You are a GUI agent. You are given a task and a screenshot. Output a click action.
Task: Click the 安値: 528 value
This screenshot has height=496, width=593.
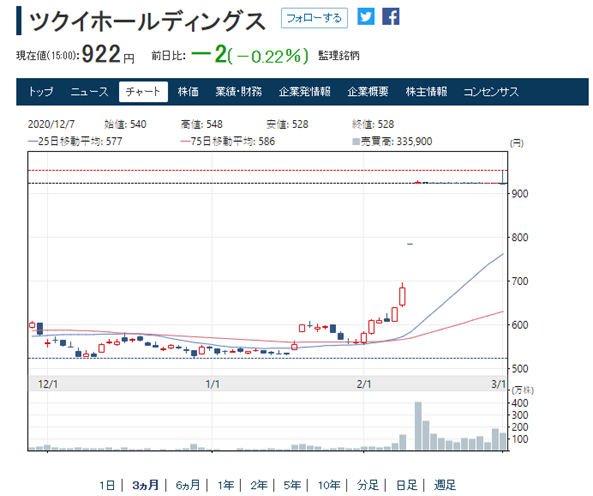(287, 124)
